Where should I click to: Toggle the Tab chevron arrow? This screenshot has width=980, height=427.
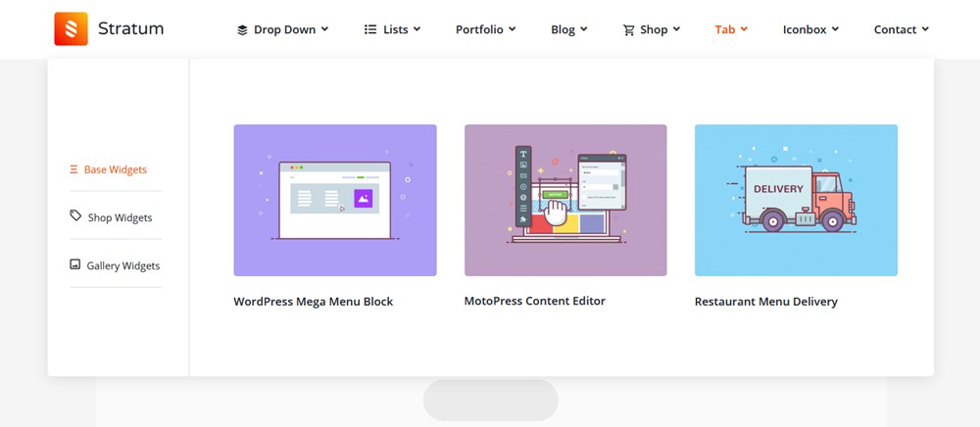click(744, 28)
